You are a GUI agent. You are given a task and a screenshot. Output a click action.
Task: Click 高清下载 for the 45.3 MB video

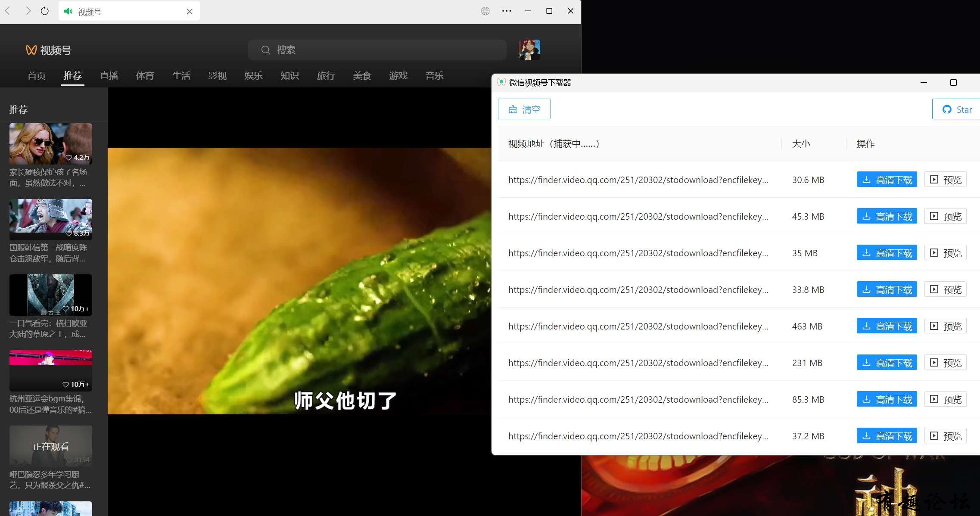(887, 216)
